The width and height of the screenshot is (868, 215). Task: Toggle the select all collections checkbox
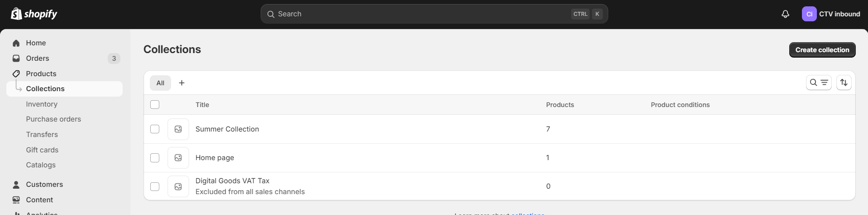click(155, 105)
